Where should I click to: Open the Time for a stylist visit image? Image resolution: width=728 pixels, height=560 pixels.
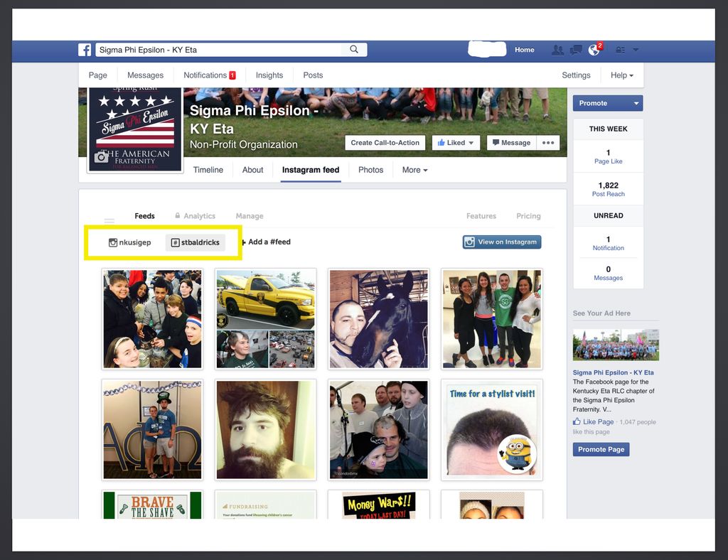[492, 430]
